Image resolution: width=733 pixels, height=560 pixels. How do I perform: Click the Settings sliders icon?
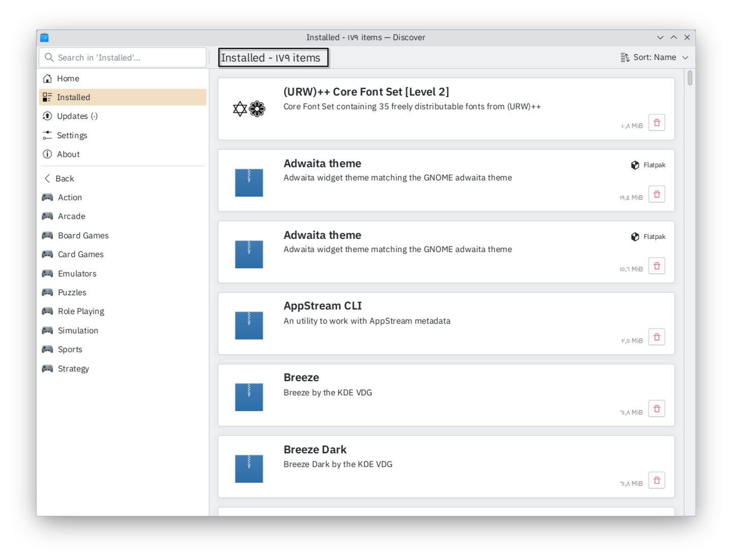pos(47,135)
